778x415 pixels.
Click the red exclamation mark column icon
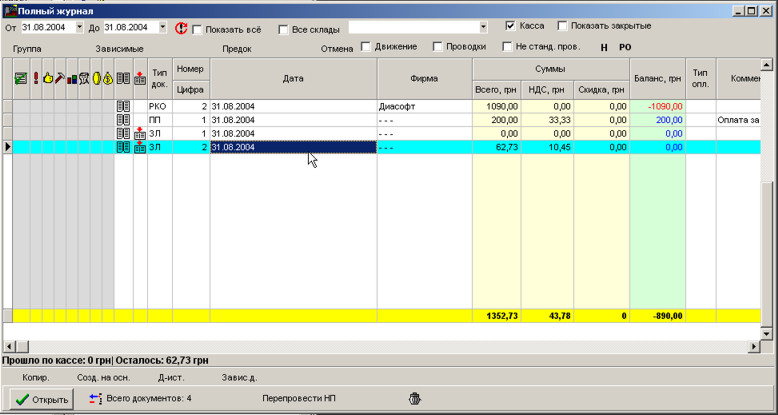tap(34, 78)
